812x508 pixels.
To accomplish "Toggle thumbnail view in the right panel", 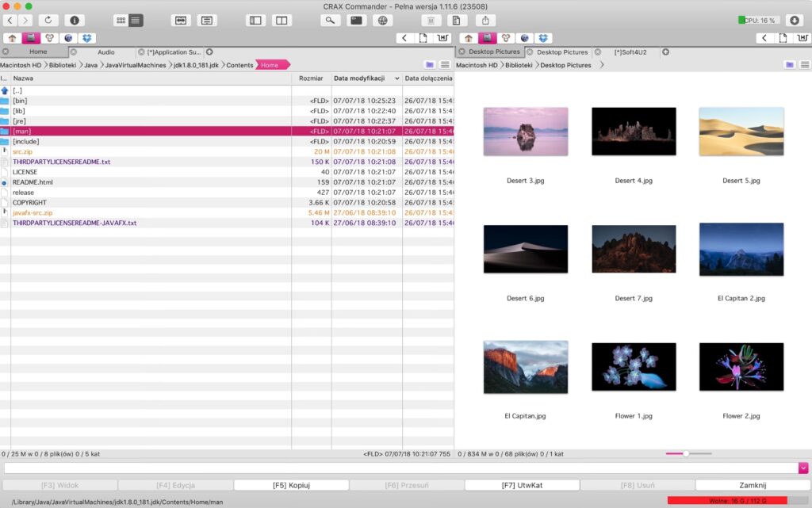I will tap(789, 64).
